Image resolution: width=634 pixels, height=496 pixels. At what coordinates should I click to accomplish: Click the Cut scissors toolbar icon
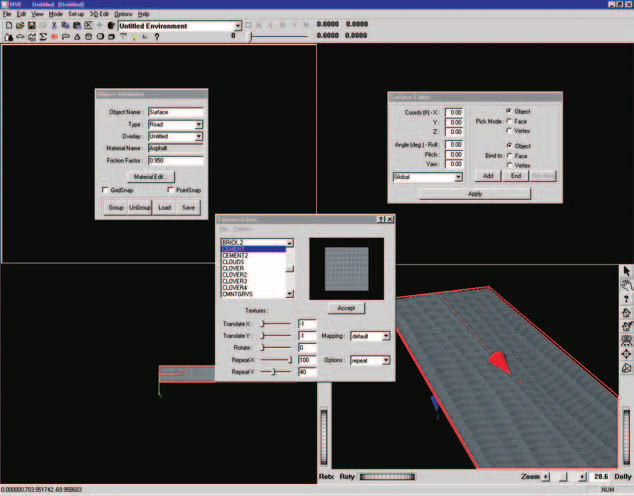[x=54, y=25]
